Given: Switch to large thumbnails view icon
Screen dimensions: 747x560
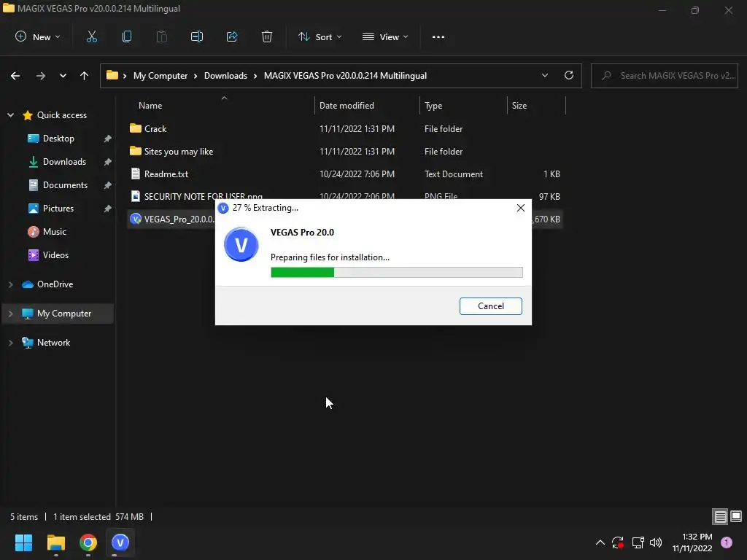Looking at the screenshot, I should coord(736,516).
